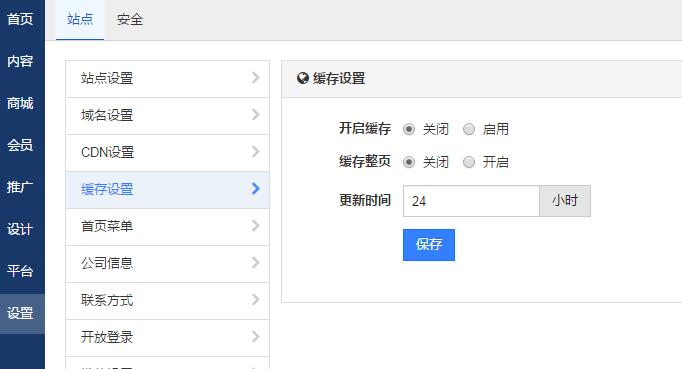The height and width of the screenshot is (369, 682).
Task: Open 内容 in the left sidebar
Action: pos(20,61)
